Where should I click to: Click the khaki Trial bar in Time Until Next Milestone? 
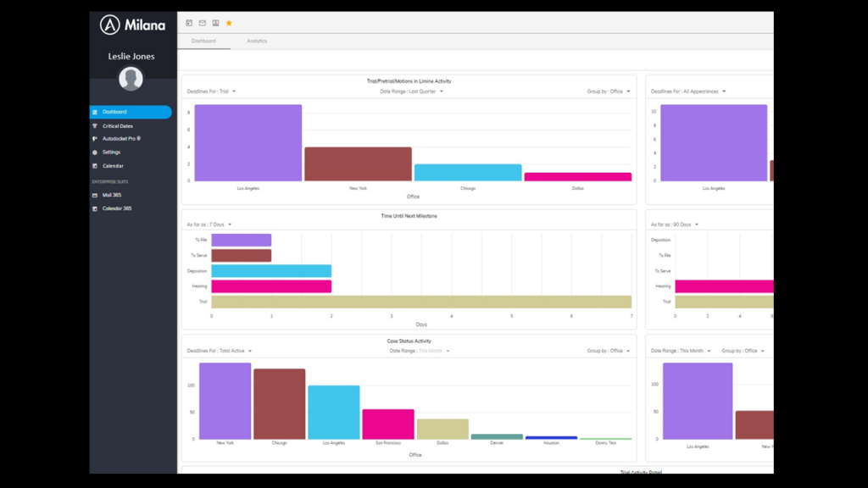click(421, 302)
